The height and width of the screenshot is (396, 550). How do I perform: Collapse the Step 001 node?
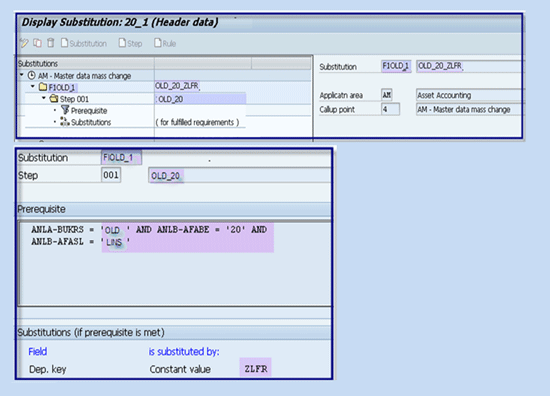pos(44,98)
